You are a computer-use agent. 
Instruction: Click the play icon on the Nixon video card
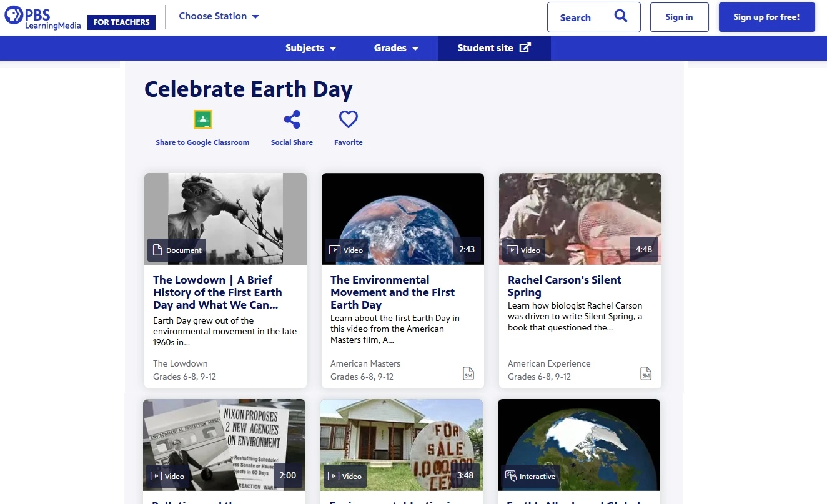[156, 475]
